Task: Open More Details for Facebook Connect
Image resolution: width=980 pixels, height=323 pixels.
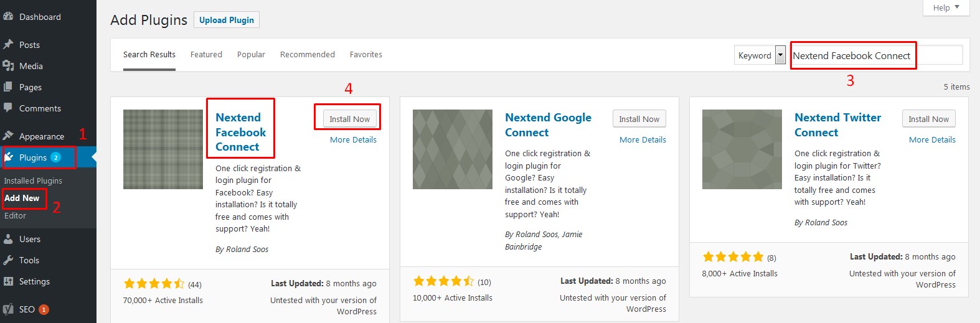Action: click(353, 140)
